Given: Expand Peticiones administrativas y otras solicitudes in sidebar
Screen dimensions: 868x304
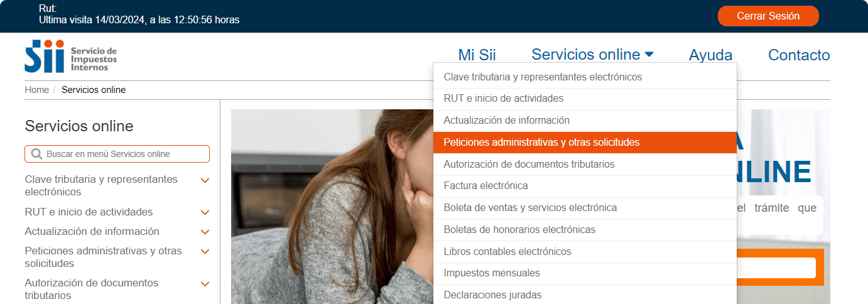Looking at the screenshot, I should [205, 251].
